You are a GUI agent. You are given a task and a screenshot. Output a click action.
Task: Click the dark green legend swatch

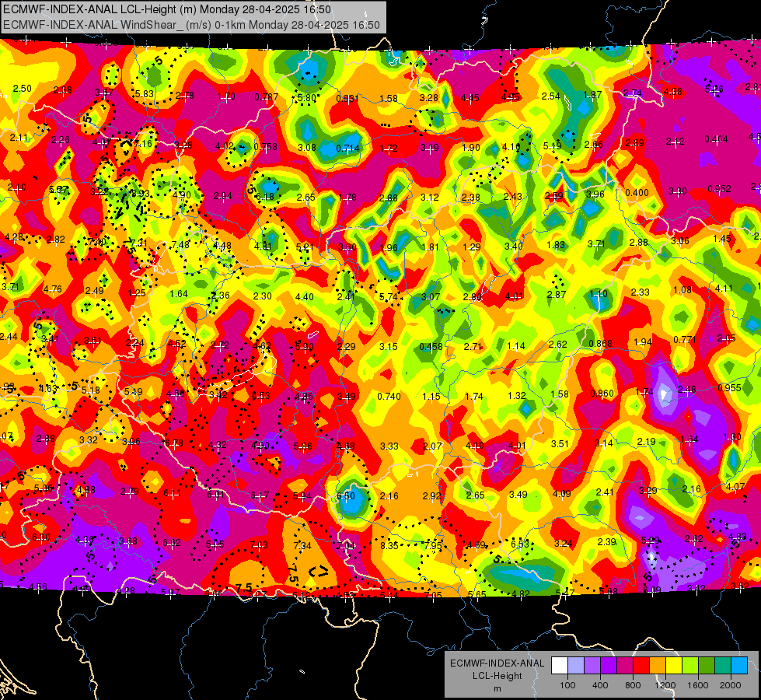[707, 666]
